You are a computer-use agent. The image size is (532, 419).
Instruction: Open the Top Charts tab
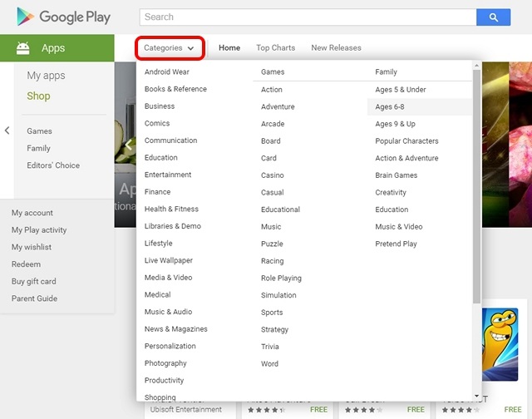[x=275, y=48]
